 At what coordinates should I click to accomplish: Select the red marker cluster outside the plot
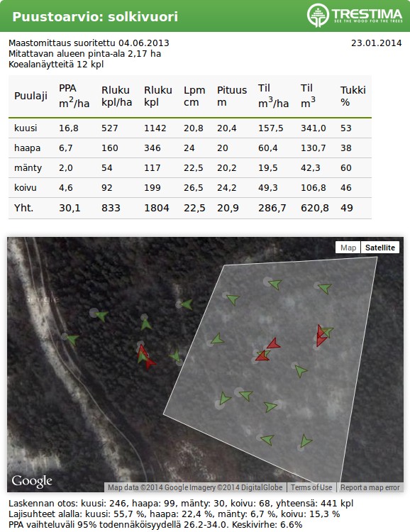(x=145, y=357)
